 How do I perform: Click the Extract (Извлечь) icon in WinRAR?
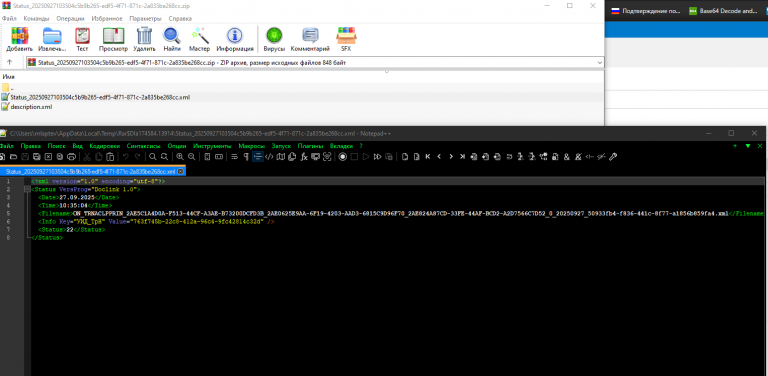click(52, 39)
